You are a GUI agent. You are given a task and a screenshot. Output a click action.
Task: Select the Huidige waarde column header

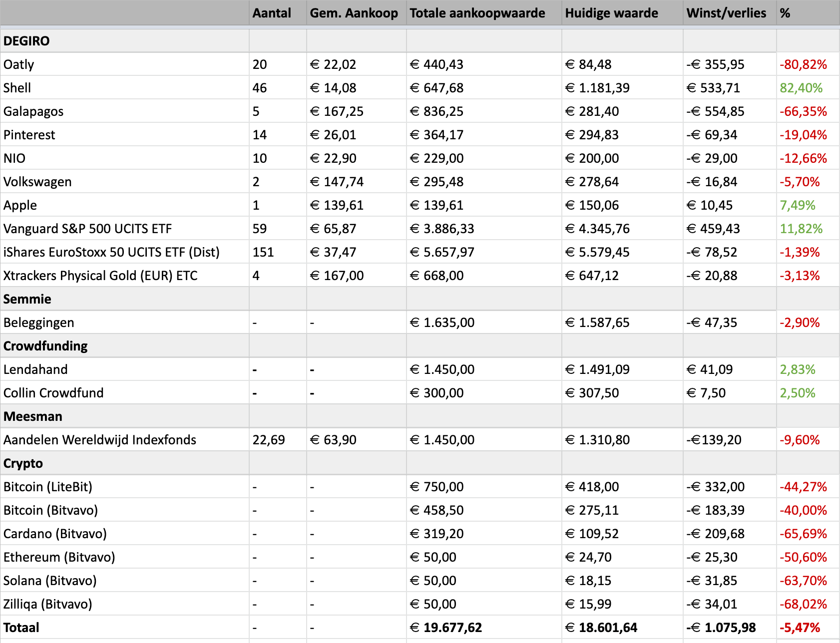click(622, 13)
